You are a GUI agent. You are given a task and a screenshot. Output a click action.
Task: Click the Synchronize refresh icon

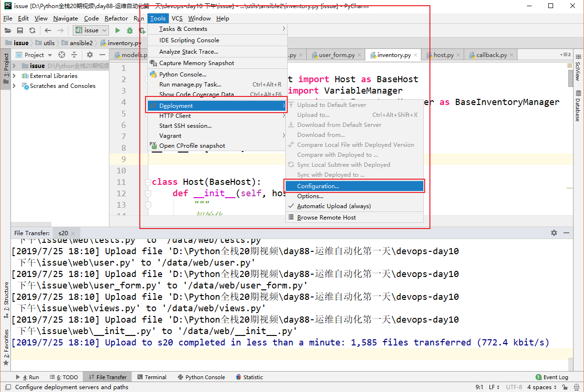[x=32, y=30]
